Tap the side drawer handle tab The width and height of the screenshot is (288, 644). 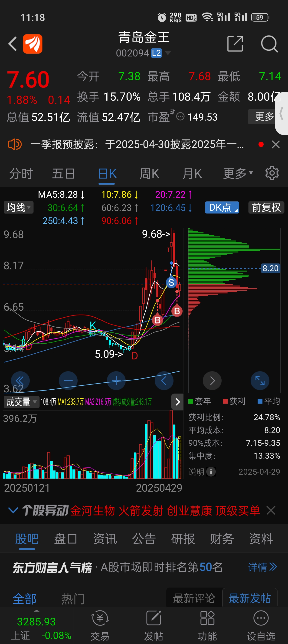point(281,114)
